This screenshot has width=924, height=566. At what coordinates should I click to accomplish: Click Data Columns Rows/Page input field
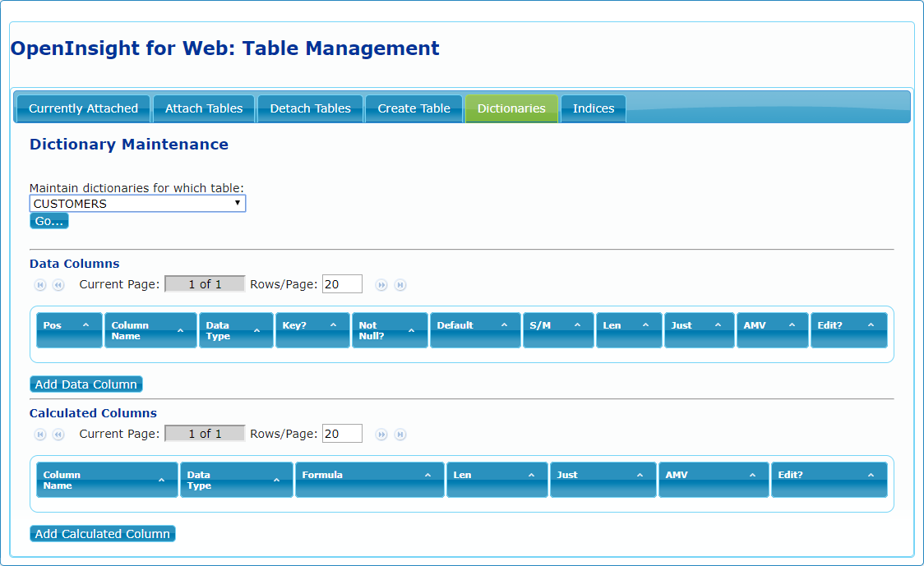pyautogui.click(x=342, y=284)
